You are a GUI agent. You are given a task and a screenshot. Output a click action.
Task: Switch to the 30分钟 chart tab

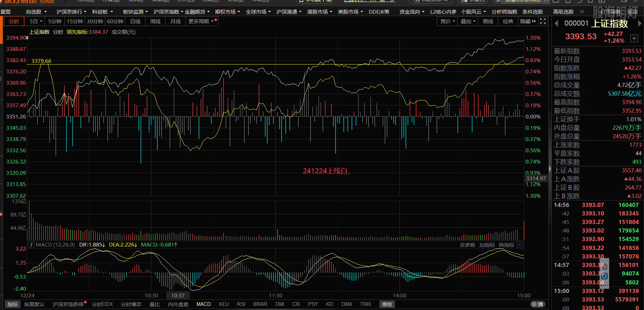coord(95,21)
